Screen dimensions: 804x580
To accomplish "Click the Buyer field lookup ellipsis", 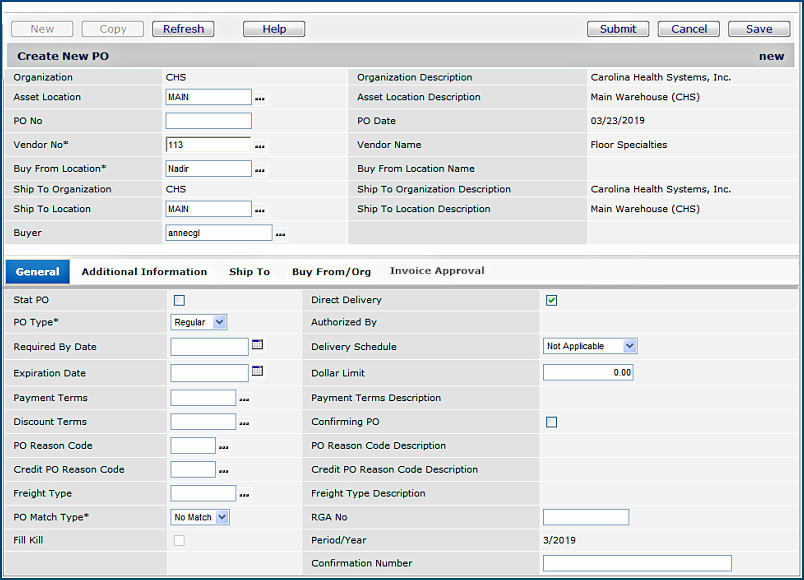I will click(281, 234).
